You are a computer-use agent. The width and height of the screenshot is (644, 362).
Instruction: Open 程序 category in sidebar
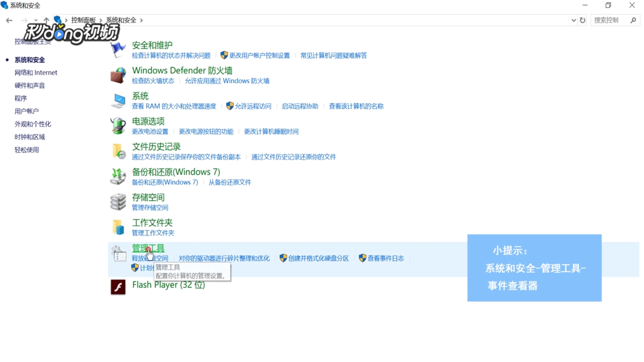(x=21, y=98)
